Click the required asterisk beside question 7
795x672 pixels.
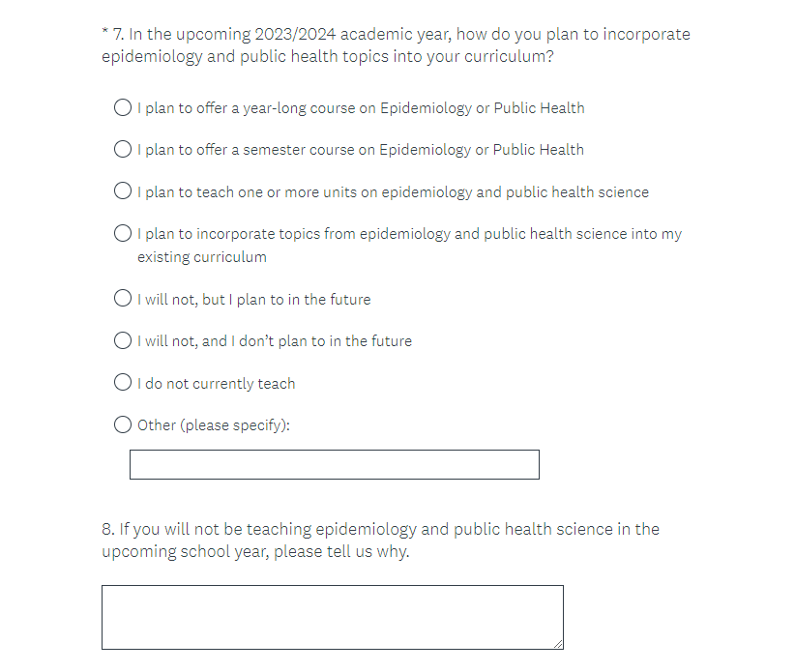(x=104, y=34)
